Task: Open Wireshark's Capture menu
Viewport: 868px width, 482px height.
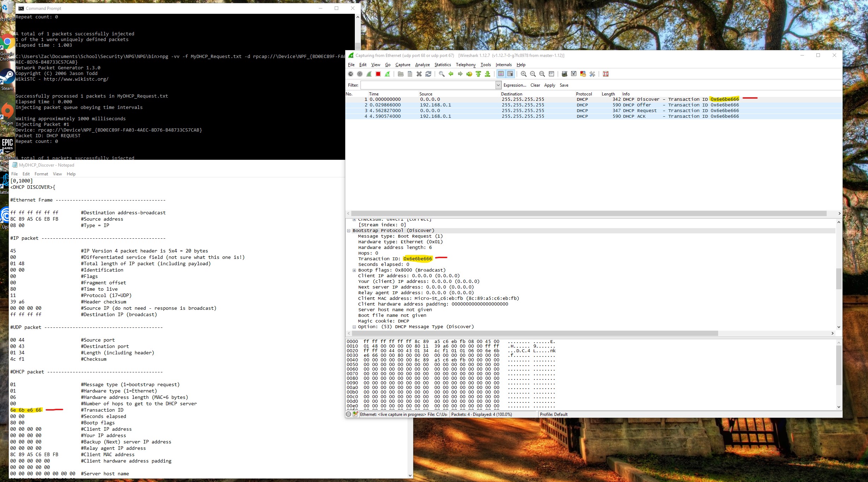Action: coord(403,65)
